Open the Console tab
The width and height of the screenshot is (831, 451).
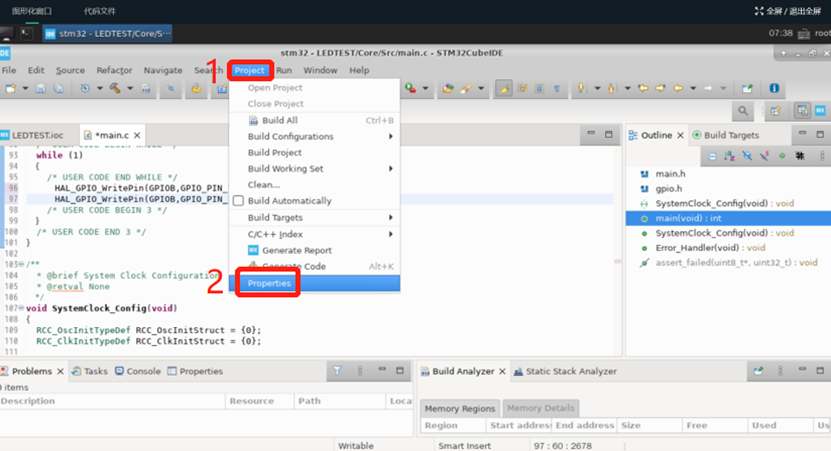138,371
